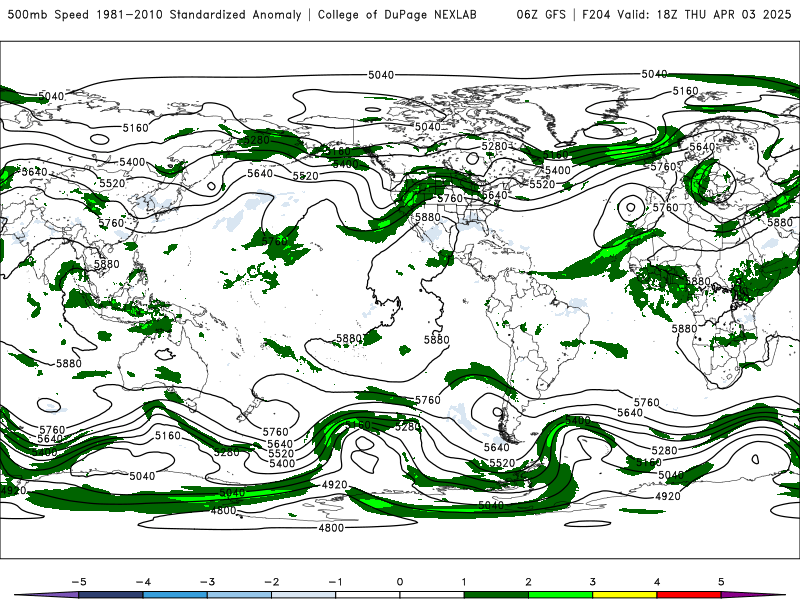Click the '5' colorbar tick label

pyautogui.click(x=721, y=582)
